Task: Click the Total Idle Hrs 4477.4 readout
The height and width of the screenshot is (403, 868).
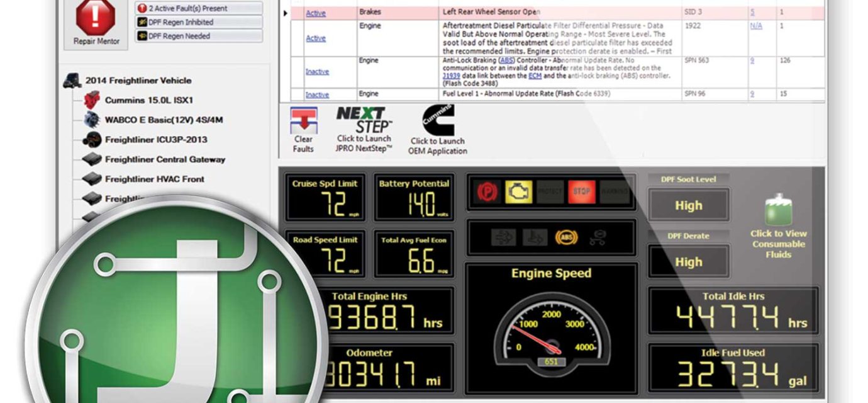Action: 734,310
